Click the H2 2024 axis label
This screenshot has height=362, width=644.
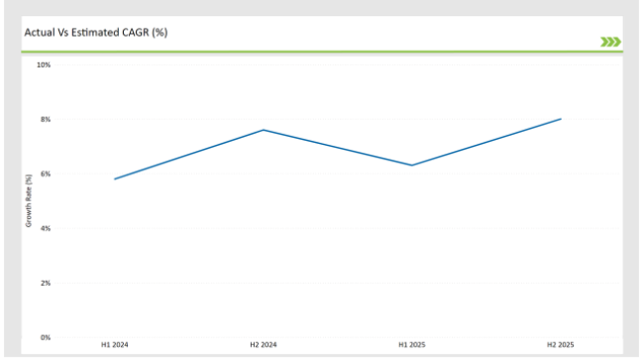tap(264, 345)
